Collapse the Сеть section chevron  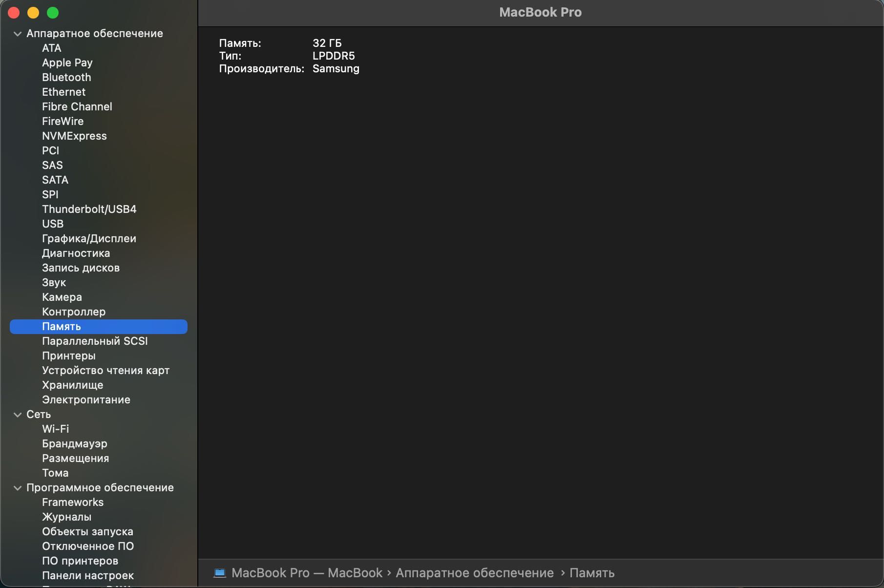click(18, 415)
